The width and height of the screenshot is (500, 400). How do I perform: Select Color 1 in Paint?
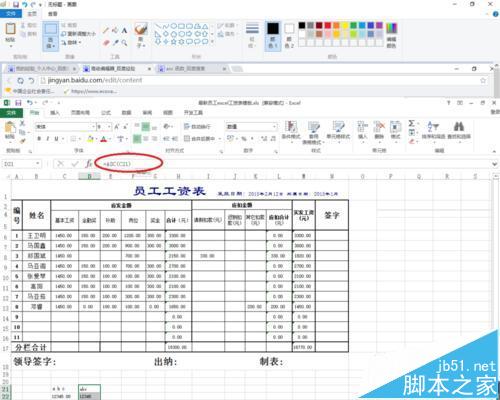pyautogui.click(x=273, y=35)
